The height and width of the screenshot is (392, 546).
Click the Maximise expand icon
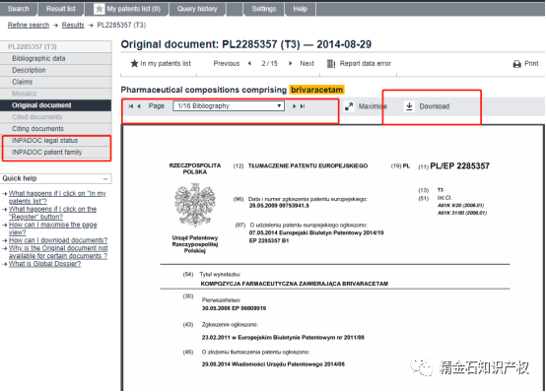[349, 106]
